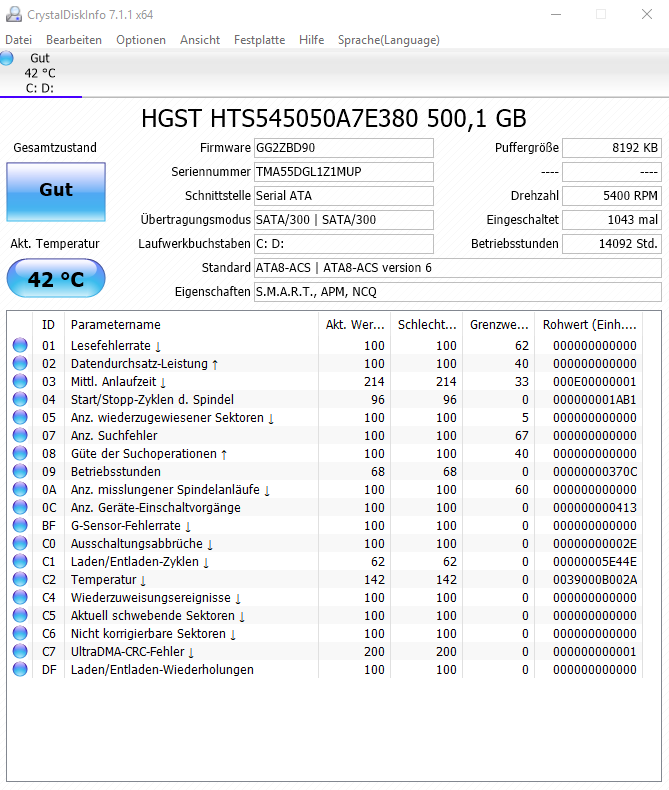
Task: Click the CrystalDiskInfo app icon in title bar
Action: click(x=14, y=14)
